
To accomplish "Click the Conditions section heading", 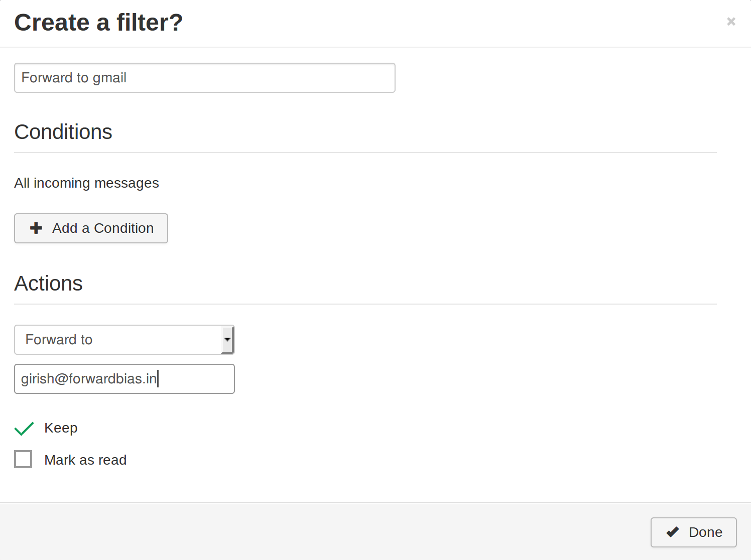I will [63, 132].
